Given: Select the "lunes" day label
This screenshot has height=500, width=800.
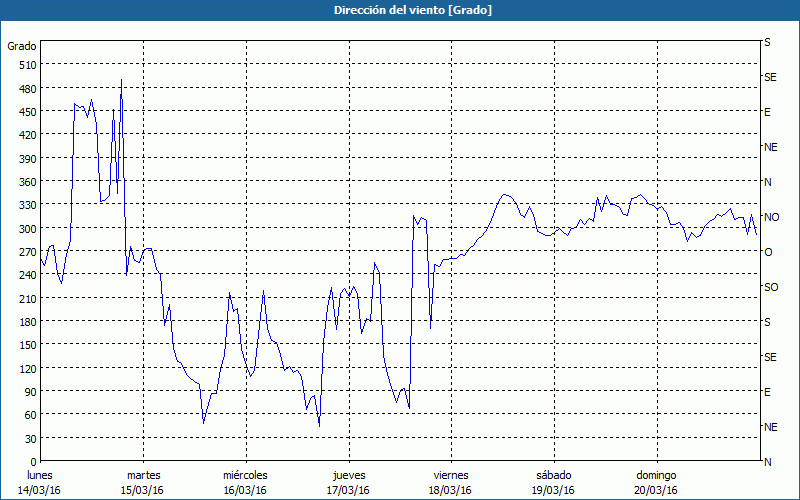Looking at the screenshot, I should coord(40,475).
